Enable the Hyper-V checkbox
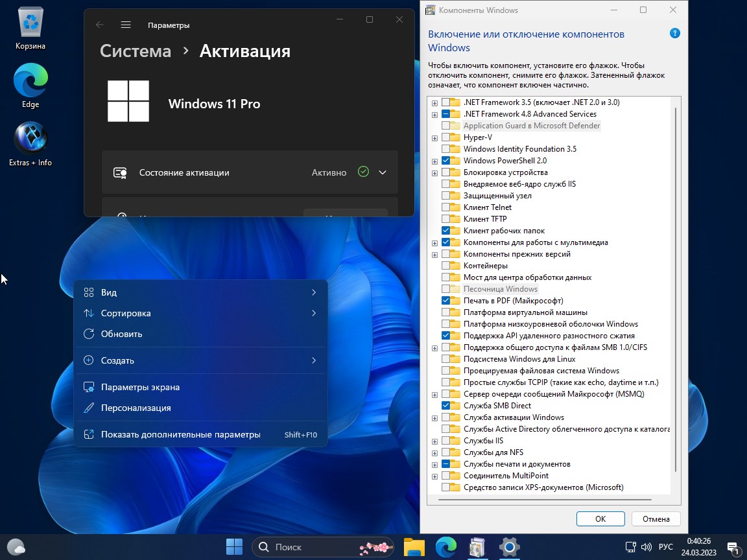Screen dimensions: 747x560 tap(445, 137)
